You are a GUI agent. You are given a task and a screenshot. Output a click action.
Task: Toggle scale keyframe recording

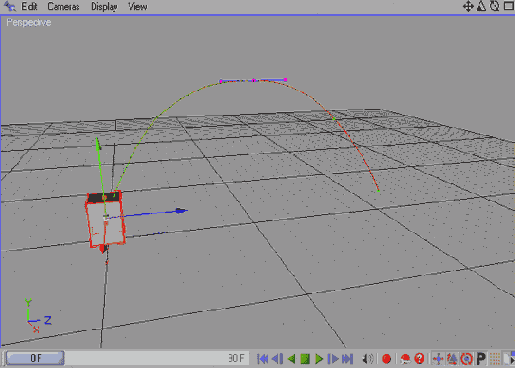click(x=452, y=359)
